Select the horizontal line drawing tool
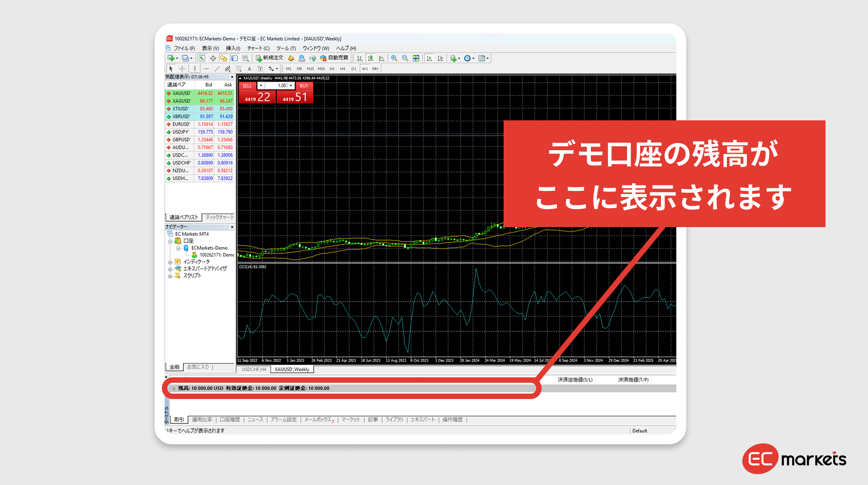The width and height of the screenshot is (868, 485). pyautogui.click(x=206, y=69)
